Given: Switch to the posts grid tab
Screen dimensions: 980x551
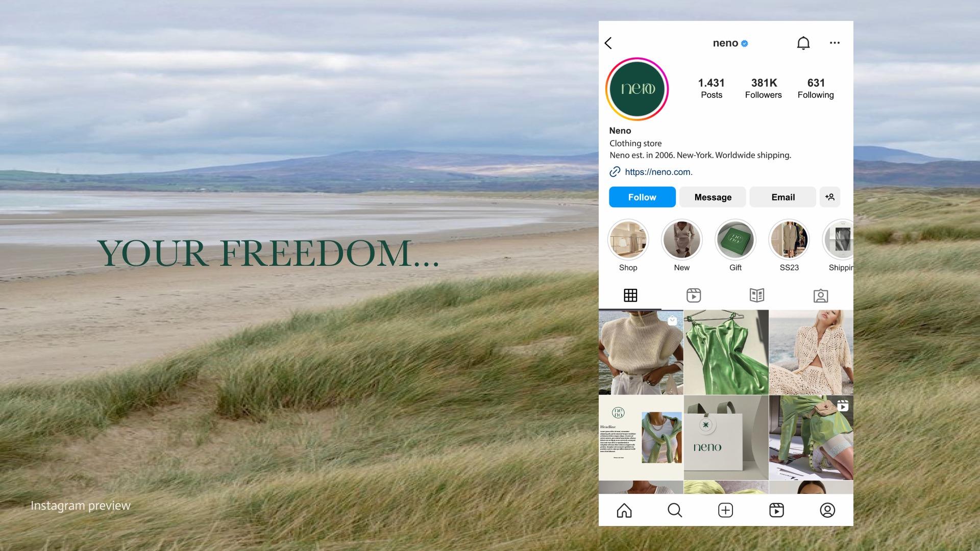Looking at the screenshot, I should tap(630, 295).
